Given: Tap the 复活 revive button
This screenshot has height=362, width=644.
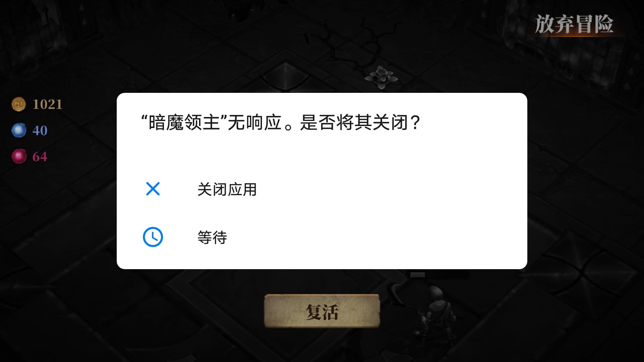Looking at the screenshot, I should [x=322, y=311].
